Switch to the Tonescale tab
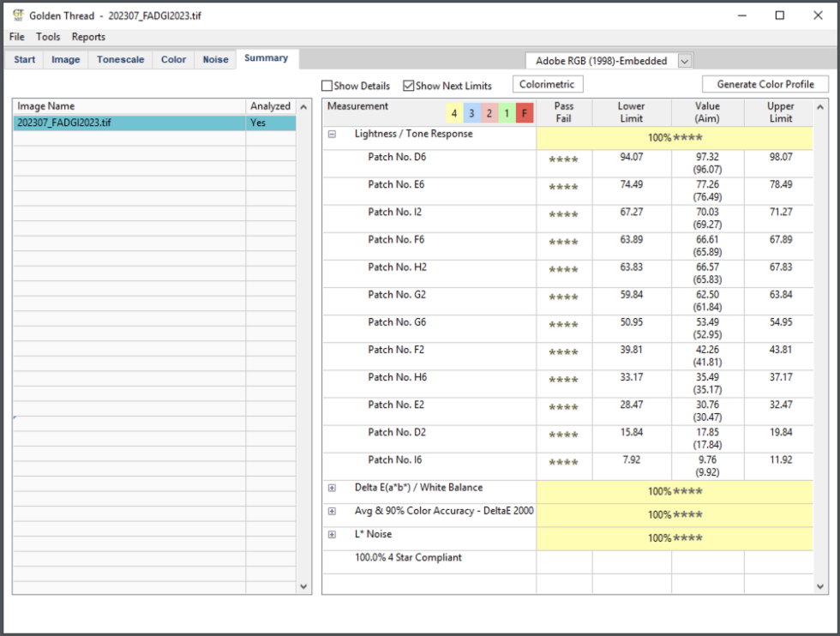The height and width of the screenshot is (636, 840). click(x=120, y=59)
